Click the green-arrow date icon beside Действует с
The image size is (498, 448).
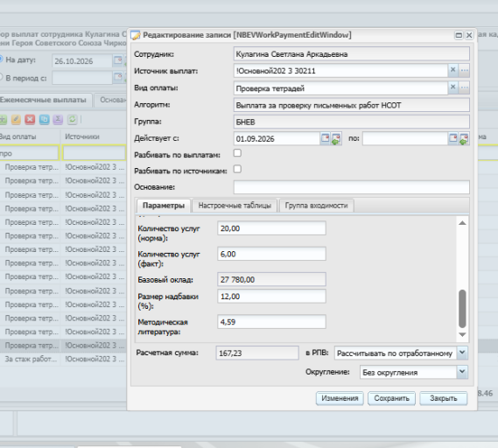(x=336, y=139)
